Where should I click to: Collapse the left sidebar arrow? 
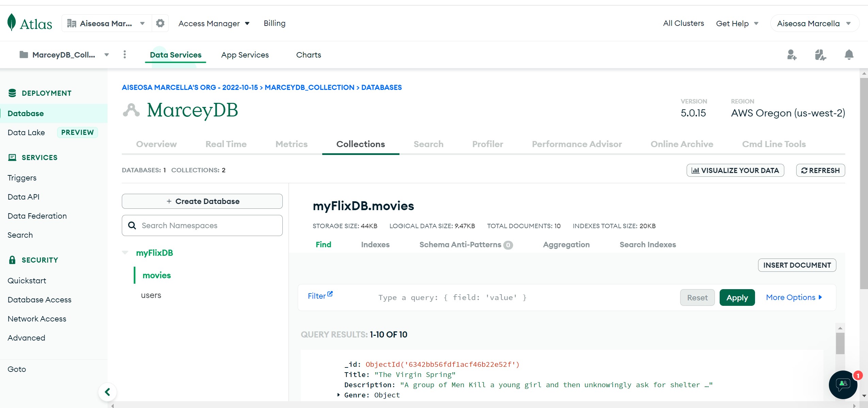pyautogui.click(x=108, y=392)
